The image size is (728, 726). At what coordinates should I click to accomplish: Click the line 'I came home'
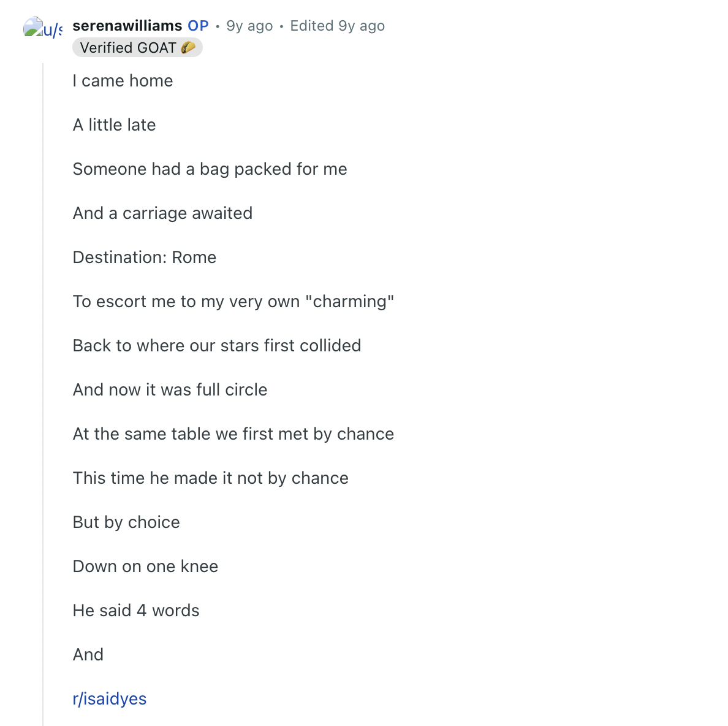tap(123, 81)
